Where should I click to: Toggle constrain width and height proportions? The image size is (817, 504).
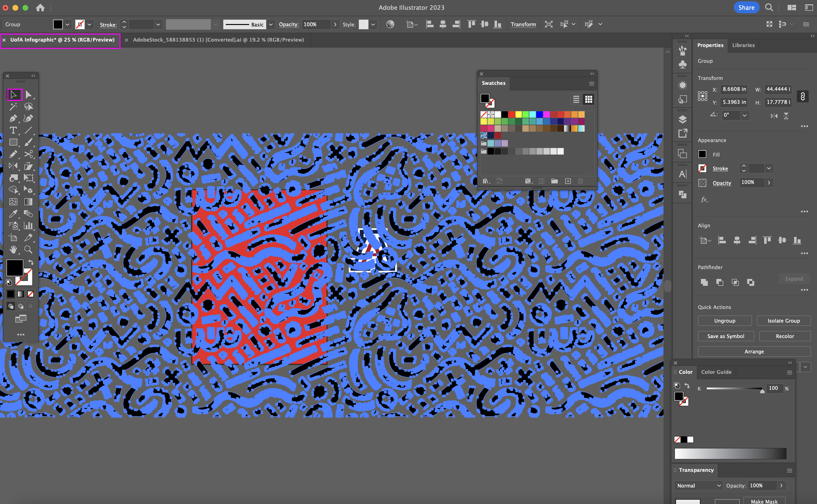pos(802,96)
